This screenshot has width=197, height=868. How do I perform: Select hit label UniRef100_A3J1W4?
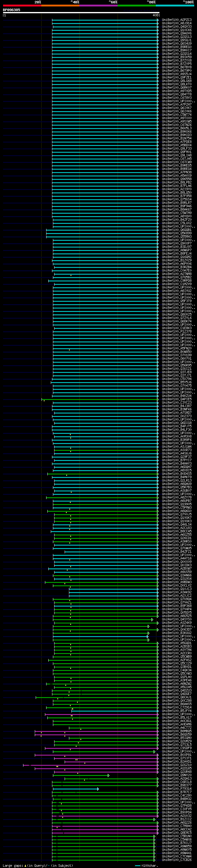coord(176,446)
